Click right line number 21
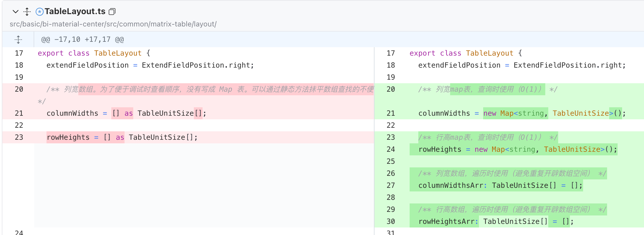 [x=391, y=113]
